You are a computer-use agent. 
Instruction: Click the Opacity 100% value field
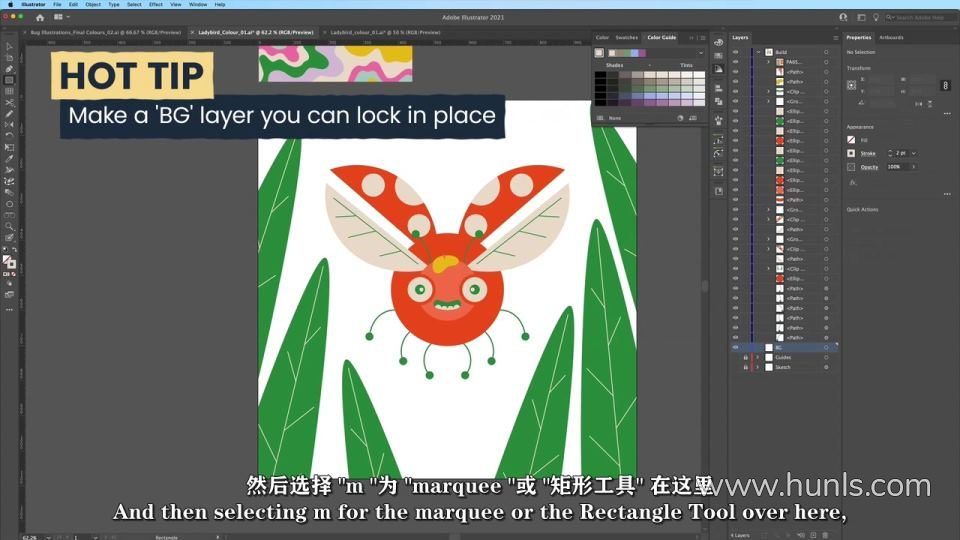coord(898,167)
